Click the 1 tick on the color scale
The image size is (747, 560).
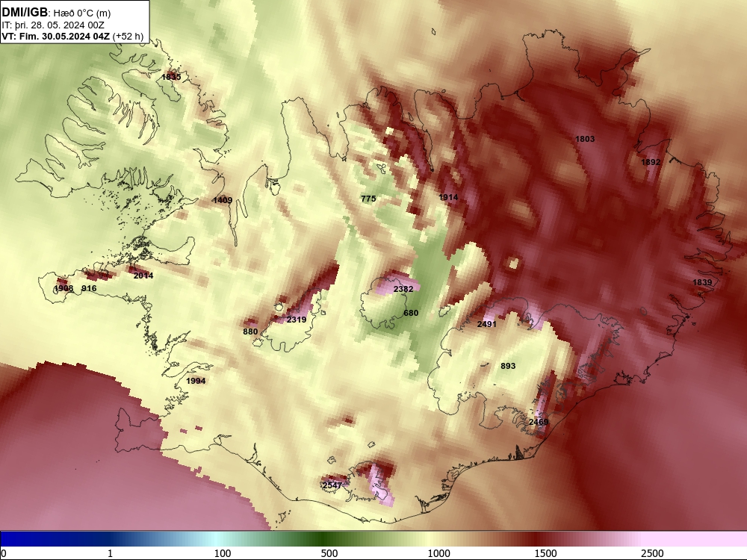pyautogui.click(x=110, y=553)
